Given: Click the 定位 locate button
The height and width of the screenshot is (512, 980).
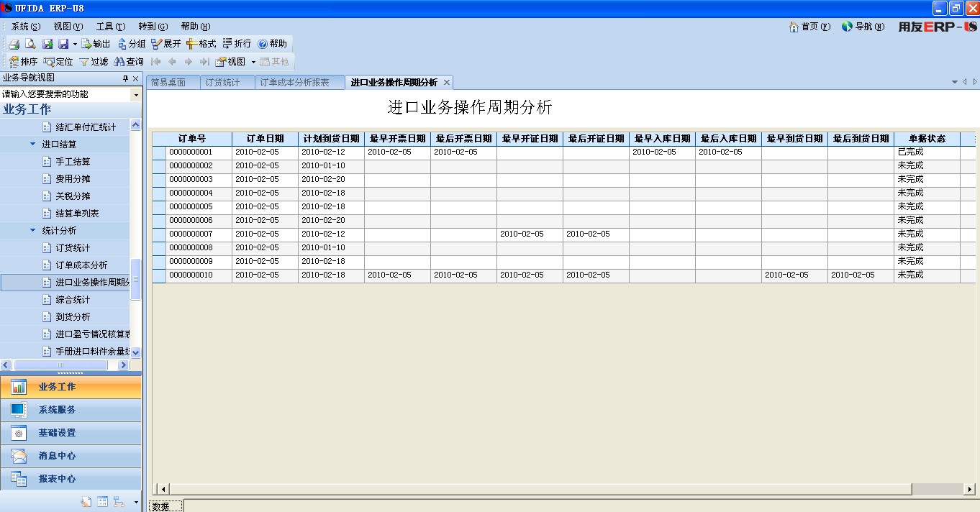Looking at the screenshot, I should click(58, 62).
